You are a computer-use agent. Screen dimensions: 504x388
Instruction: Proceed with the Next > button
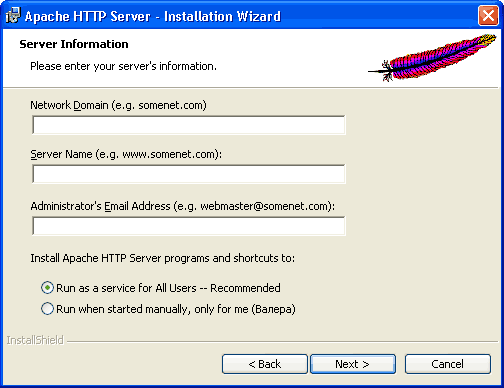(x=353, y=364)
